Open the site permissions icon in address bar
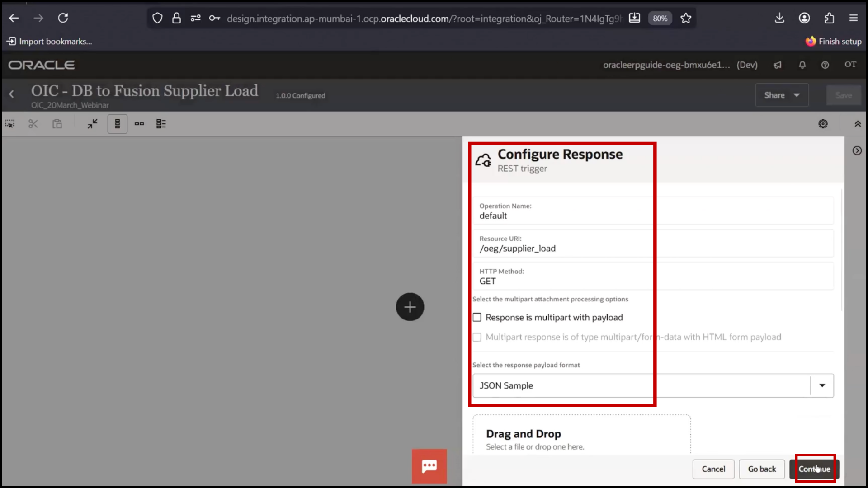The height and width of the screenshot is (488, 868). pyautogui.click(x=195, y=18)
